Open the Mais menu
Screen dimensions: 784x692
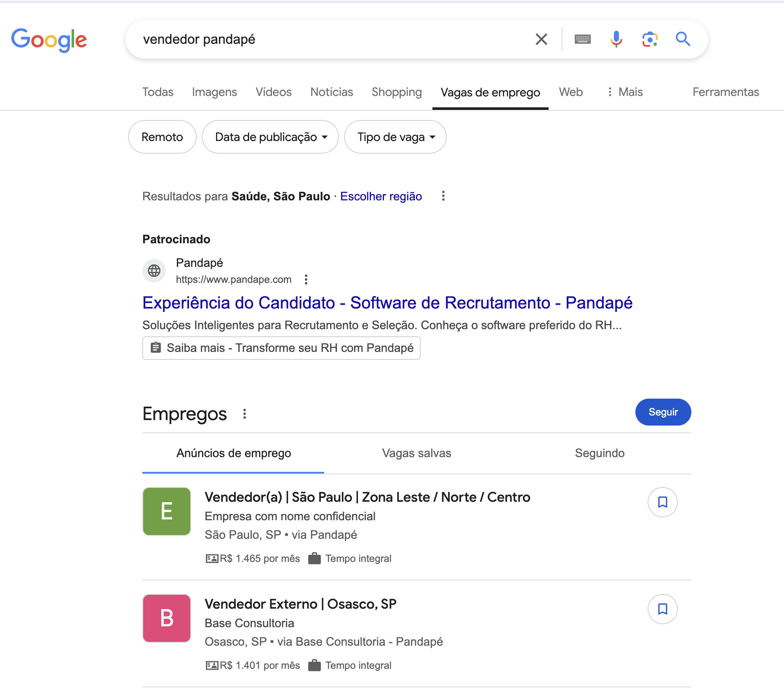tap(625, 92)
